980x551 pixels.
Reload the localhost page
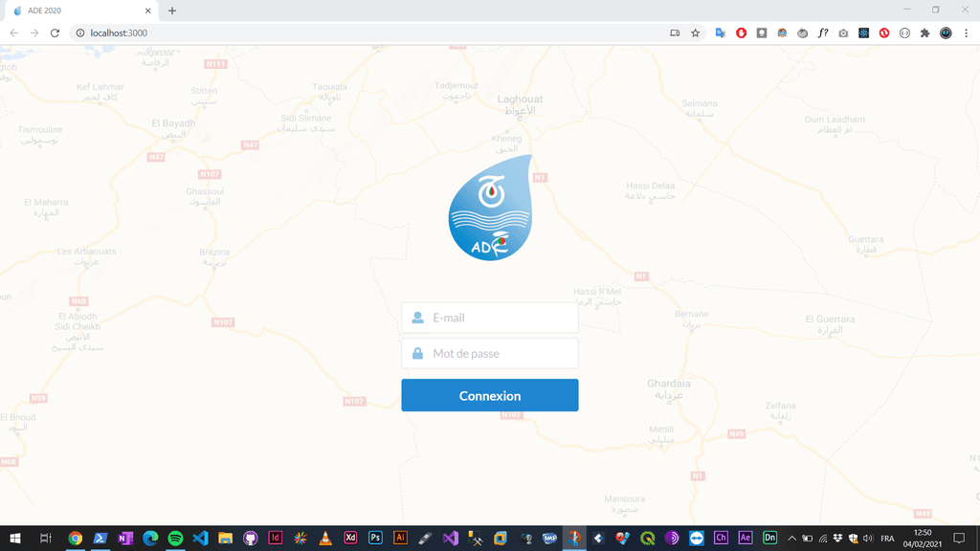click(55, 33)
